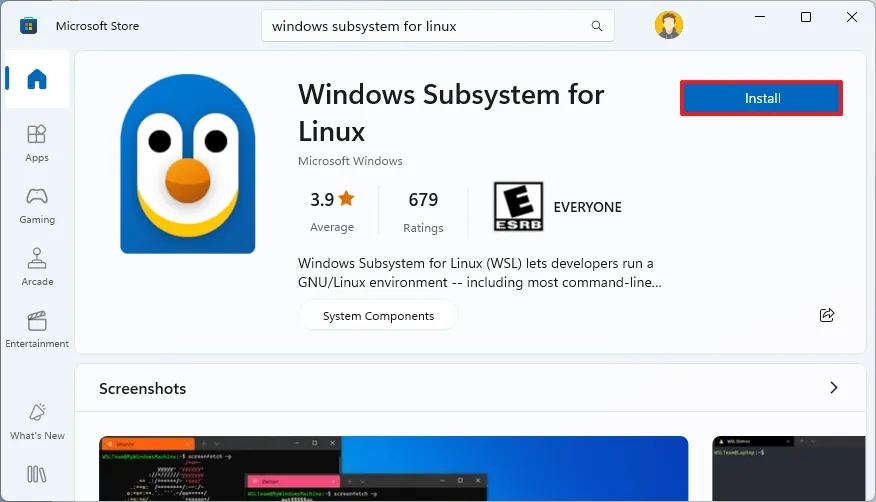Go to the Gaming section
876x502 pixels.
click(x=37, y=206)
